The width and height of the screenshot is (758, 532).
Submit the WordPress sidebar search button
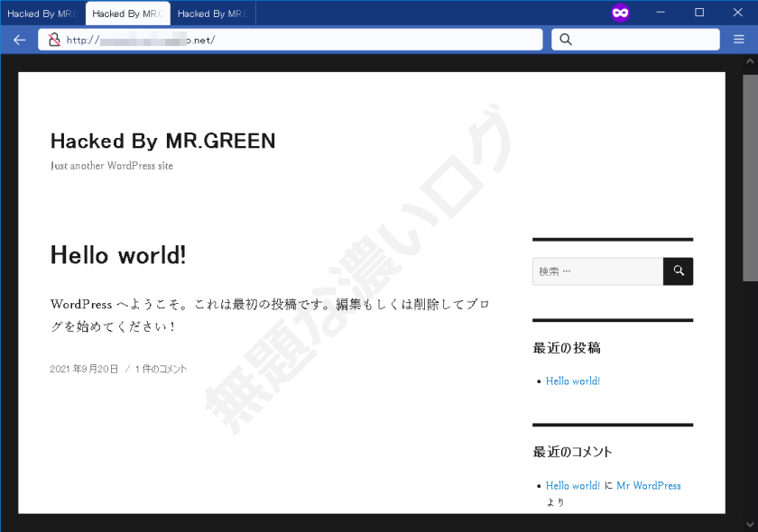tap(679, 271)
